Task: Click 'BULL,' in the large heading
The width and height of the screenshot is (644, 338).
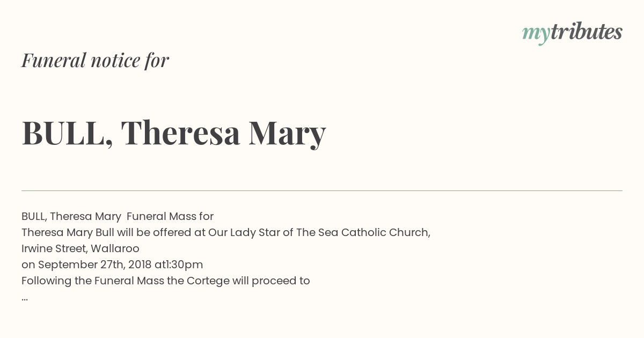Action: pos(67,134)
